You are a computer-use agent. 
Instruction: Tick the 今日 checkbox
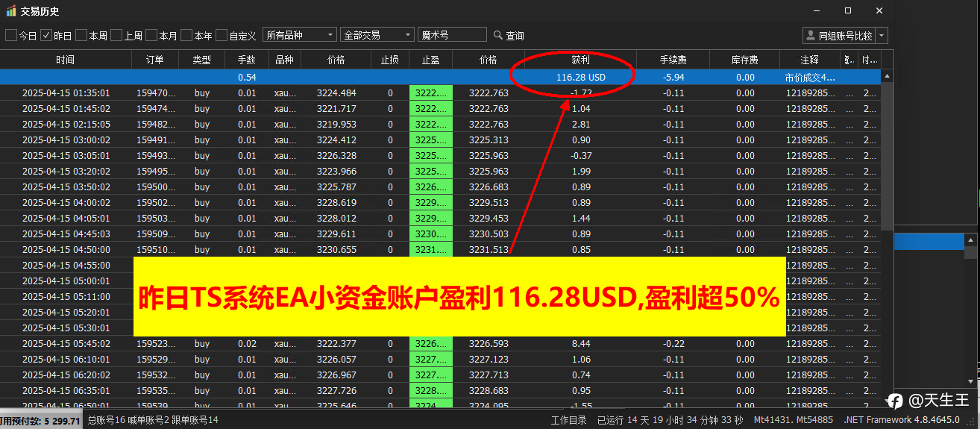11,35
